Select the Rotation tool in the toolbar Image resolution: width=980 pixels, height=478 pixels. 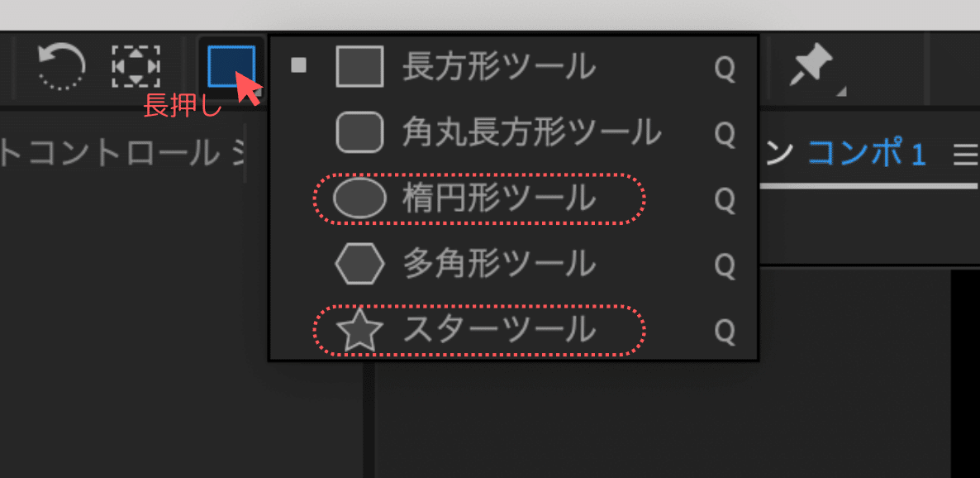(61, 66)
